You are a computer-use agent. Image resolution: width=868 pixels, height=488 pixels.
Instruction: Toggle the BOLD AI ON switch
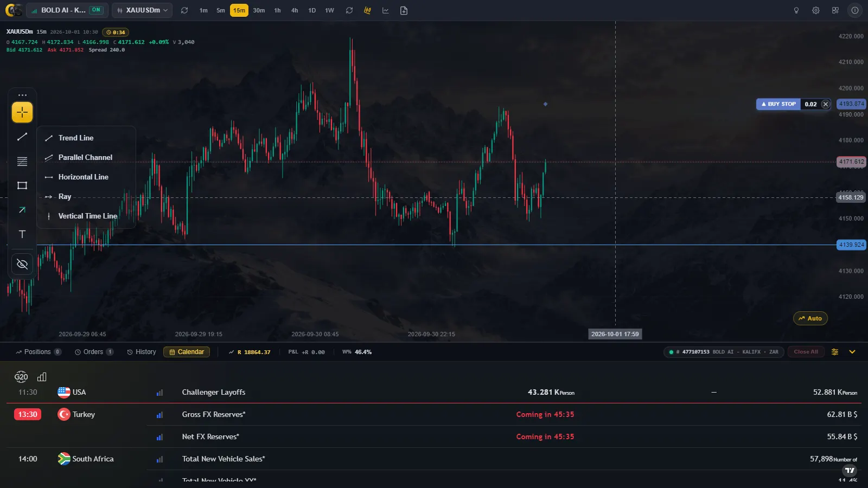point(96,10)
